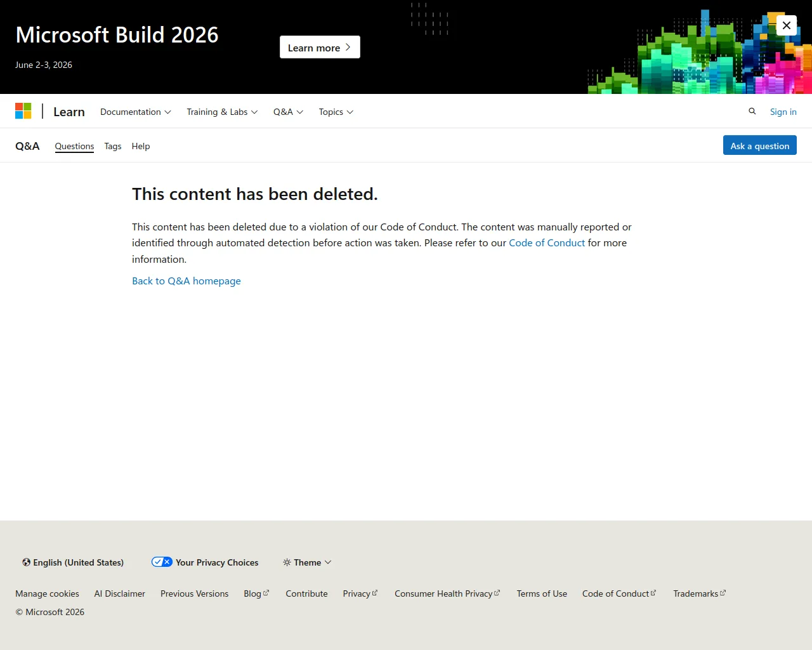This screenshot has height=650, width=812.
Task: Switch to the Tags tab
Action: pyautogui.click(x=113, y=146)
